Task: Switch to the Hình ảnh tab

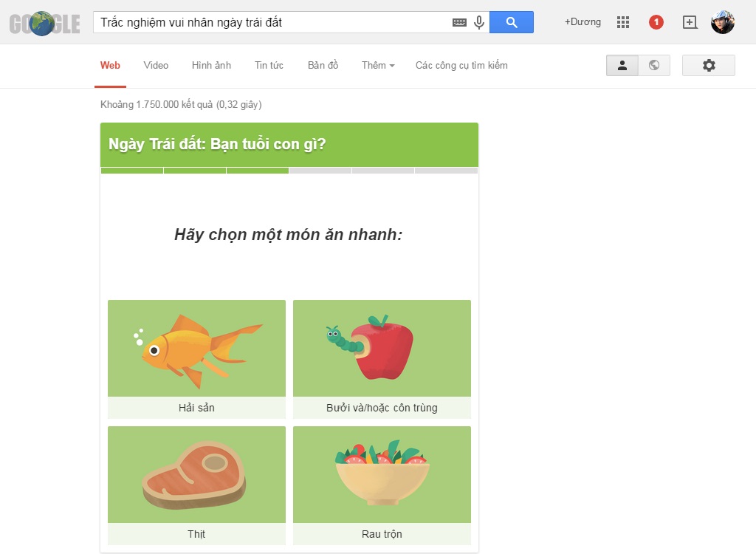Action: [211, 65]
